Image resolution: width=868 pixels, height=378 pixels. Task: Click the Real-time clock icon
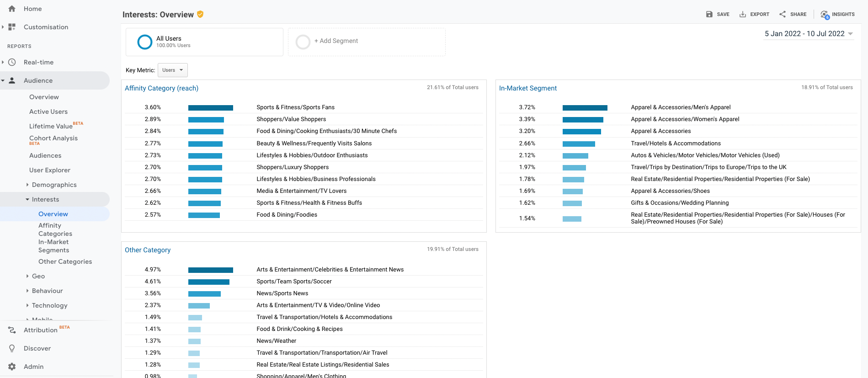pos(12,62)
